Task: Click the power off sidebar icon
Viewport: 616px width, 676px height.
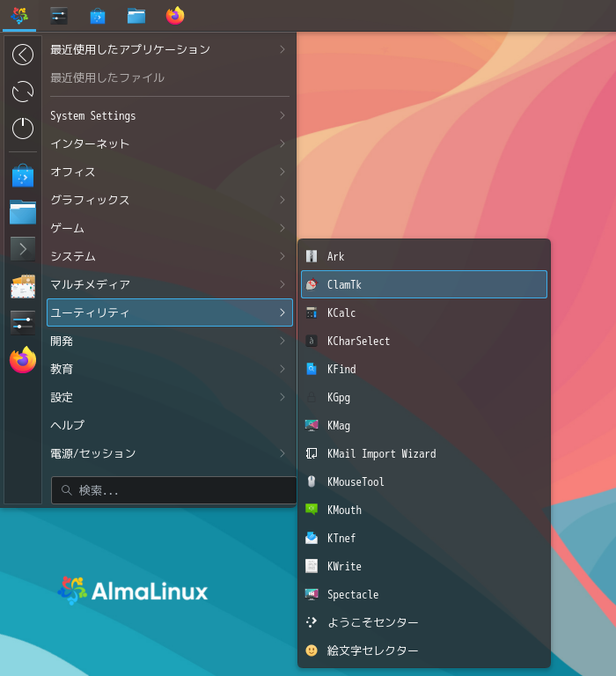Action: pos(23,128)
